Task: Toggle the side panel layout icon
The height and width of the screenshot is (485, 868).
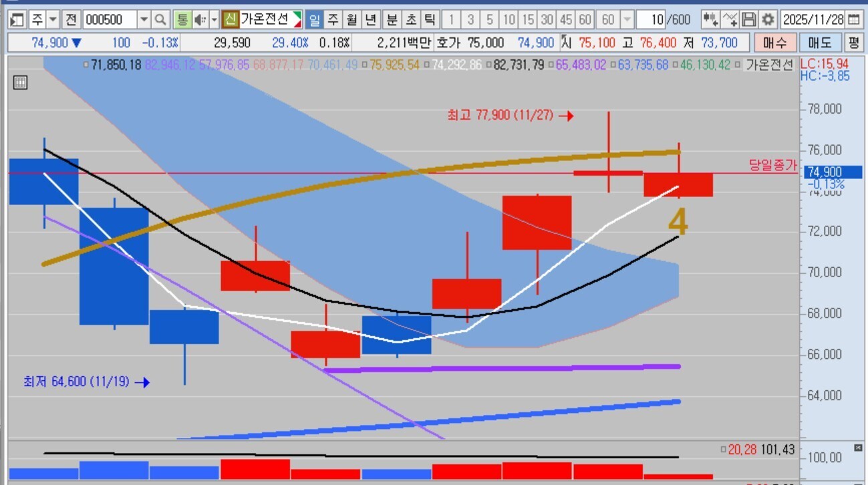Action: (x=17, y=19)
